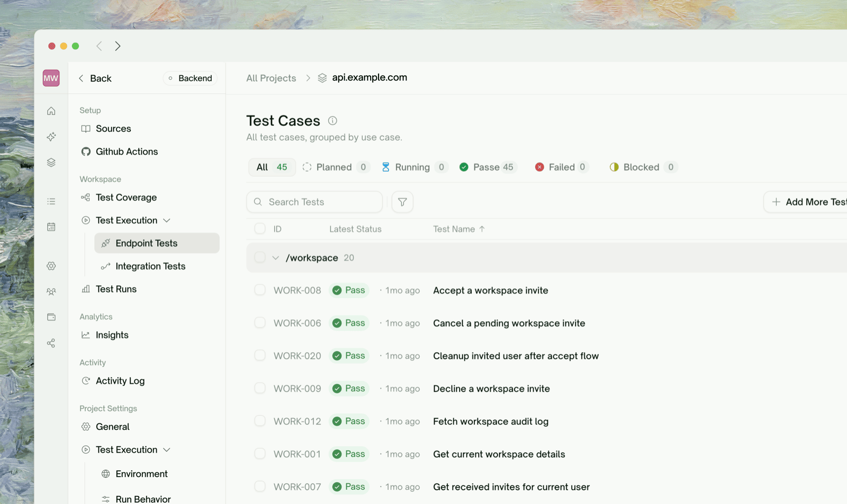Screen dimensions: 847x504
Task: Click the share nodes icon in left rail
Action: point(51,343)
